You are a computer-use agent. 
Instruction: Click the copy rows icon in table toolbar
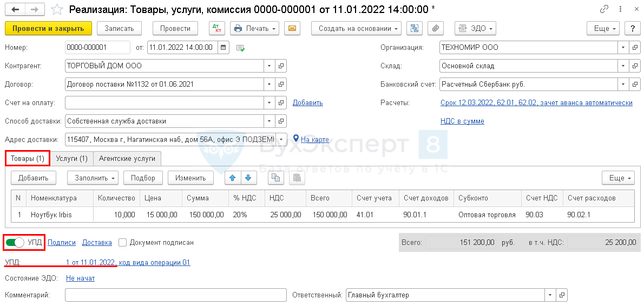[x=276, y=178]
